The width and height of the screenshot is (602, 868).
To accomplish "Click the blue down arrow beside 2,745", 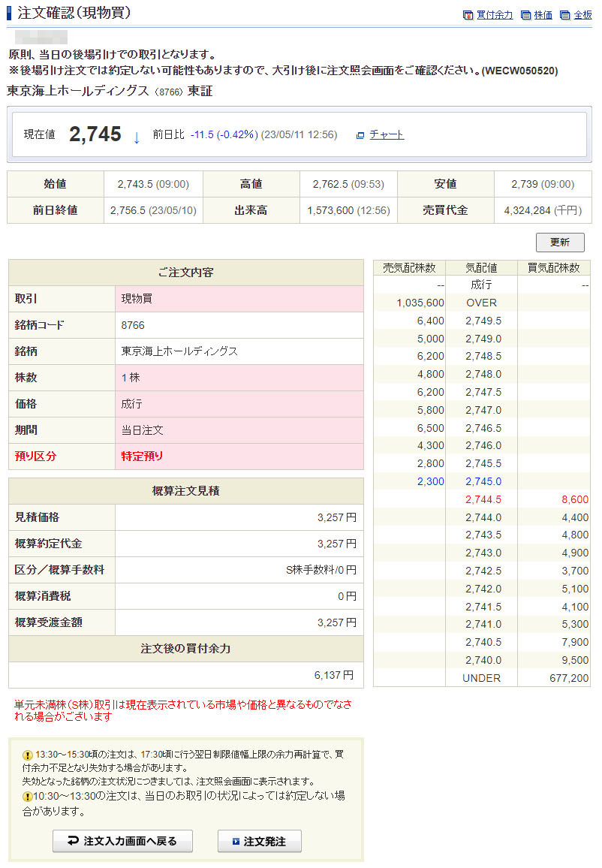I will coord(137,137).
